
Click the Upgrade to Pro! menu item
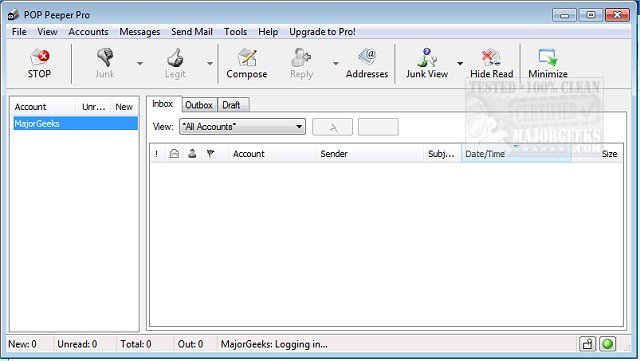[322, 32]
